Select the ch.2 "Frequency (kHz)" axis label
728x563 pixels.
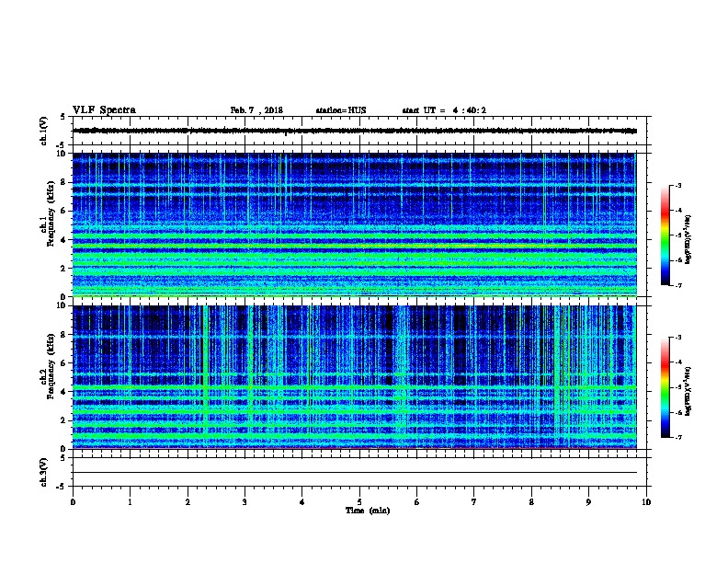(x=51, y=366)
